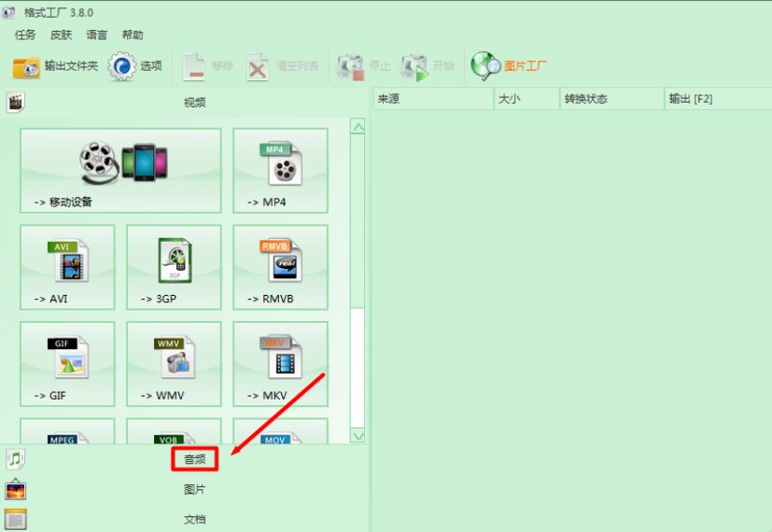Click the 图片工厂 label
Viewport: 772px width, 532px height.
pos(526,66)
